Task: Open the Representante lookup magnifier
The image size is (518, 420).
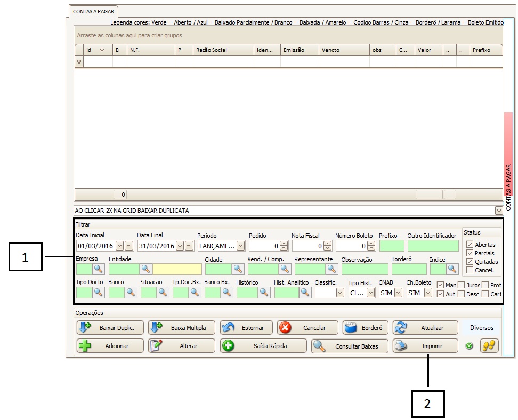Action: tap(332, 269)
